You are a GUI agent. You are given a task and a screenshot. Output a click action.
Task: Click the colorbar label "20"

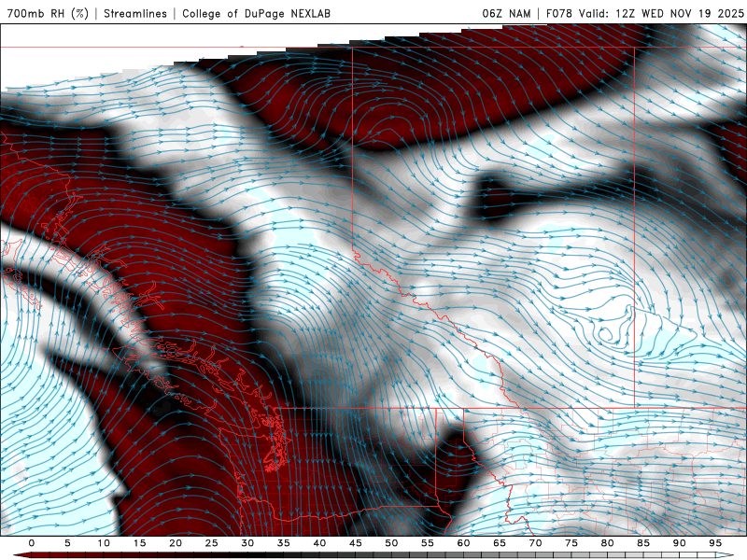pyautogui.click(x=176, y=543)
